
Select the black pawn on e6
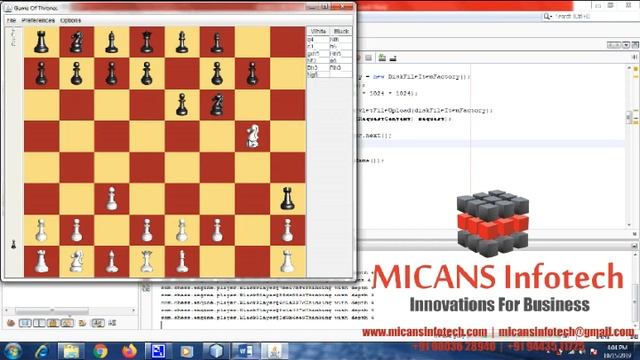point(182,105)
